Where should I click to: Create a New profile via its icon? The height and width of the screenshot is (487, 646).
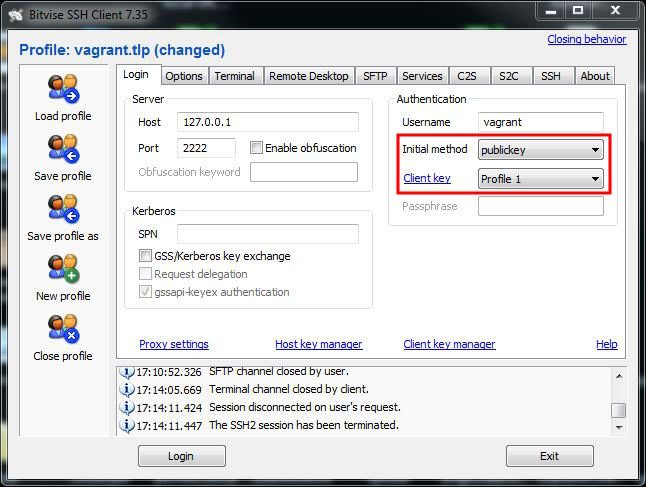(x=63, y=268)
